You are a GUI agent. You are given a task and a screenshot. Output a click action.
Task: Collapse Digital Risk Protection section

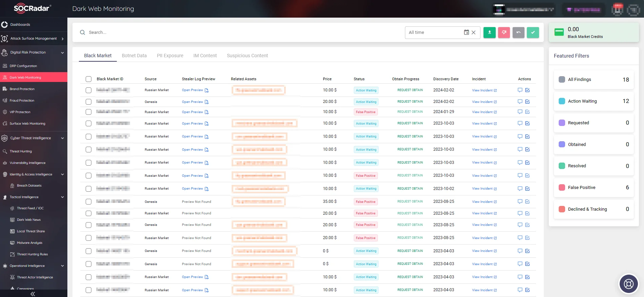[x=62, y=52]
